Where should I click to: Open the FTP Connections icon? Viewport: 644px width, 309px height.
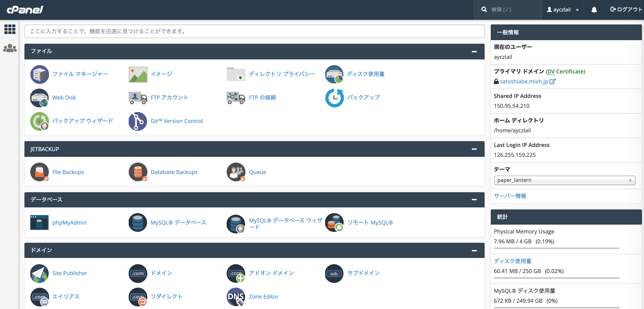[236, 98]
